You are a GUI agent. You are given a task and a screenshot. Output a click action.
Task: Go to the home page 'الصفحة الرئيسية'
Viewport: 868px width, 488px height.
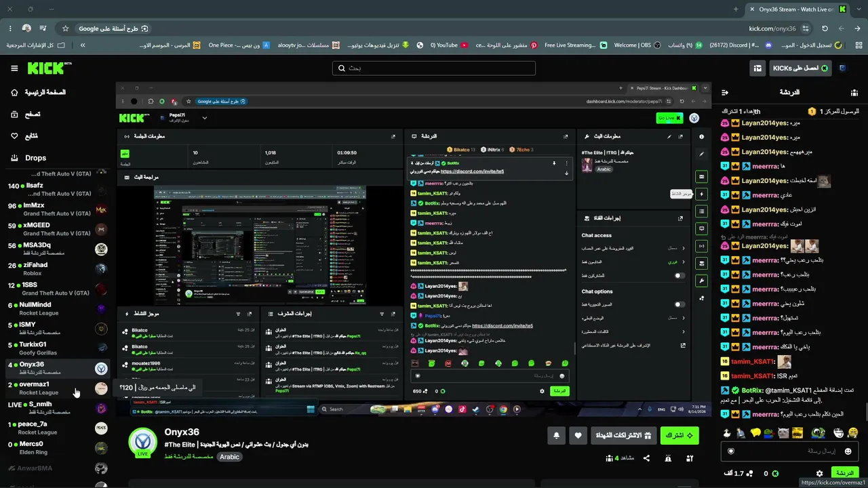(x=45, y=92)
